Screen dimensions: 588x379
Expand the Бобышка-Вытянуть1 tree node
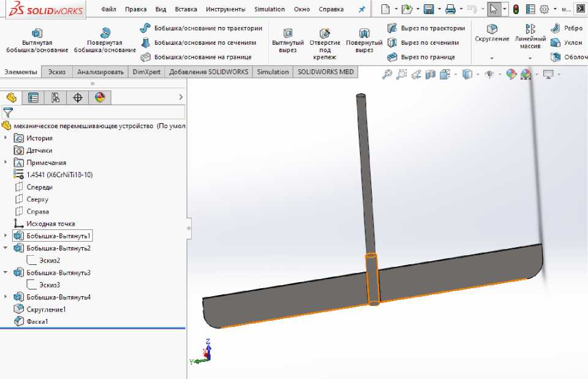tap(6, 235)
